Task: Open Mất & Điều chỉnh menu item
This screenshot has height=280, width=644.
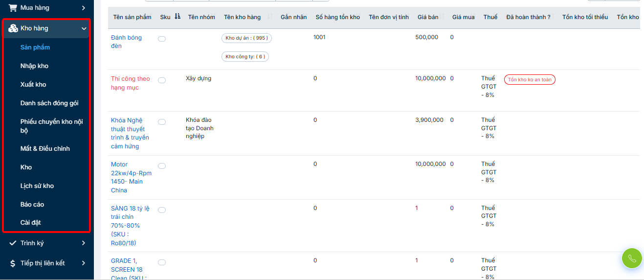Action: [x=45, y=149]
